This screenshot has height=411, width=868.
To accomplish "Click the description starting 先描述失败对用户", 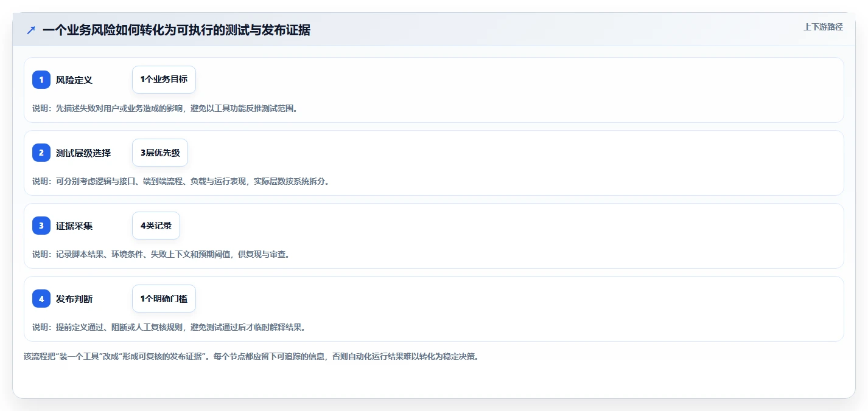I will click(165, 108).
